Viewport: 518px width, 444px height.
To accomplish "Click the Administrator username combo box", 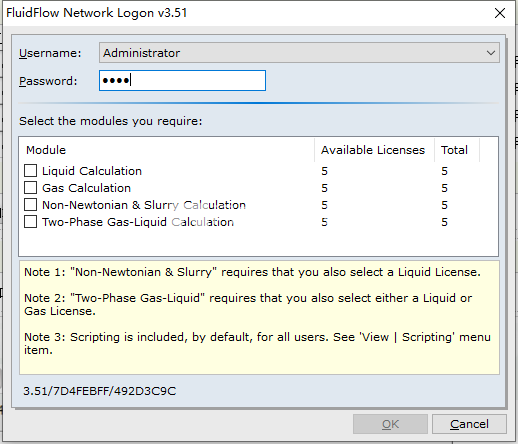I will coord(299,53).
